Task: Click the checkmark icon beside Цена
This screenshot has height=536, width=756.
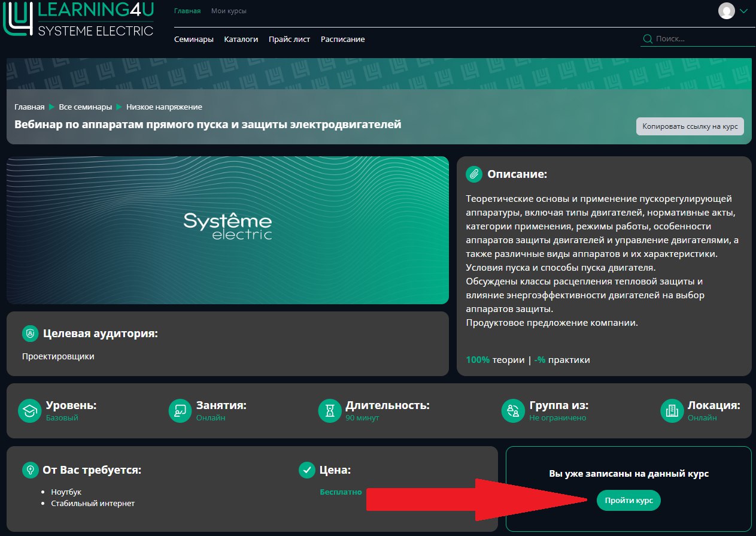Action: tap(306, 470)
